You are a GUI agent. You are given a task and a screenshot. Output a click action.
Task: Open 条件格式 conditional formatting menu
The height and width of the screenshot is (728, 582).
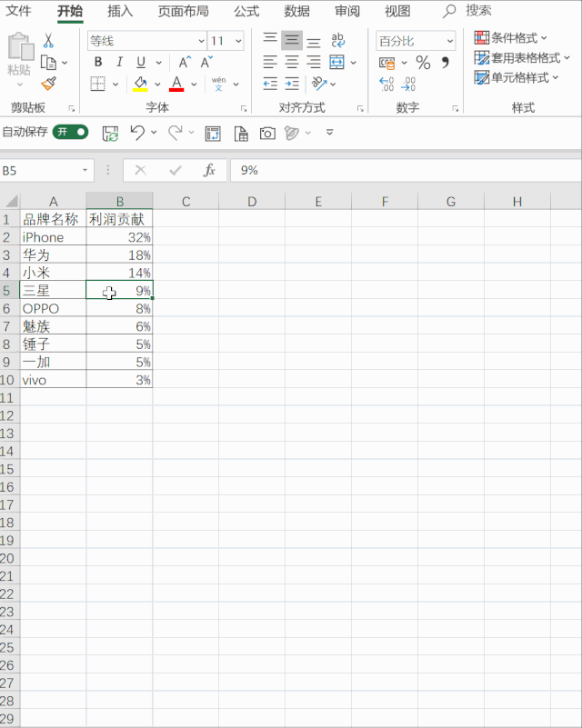tap(511, 37)
